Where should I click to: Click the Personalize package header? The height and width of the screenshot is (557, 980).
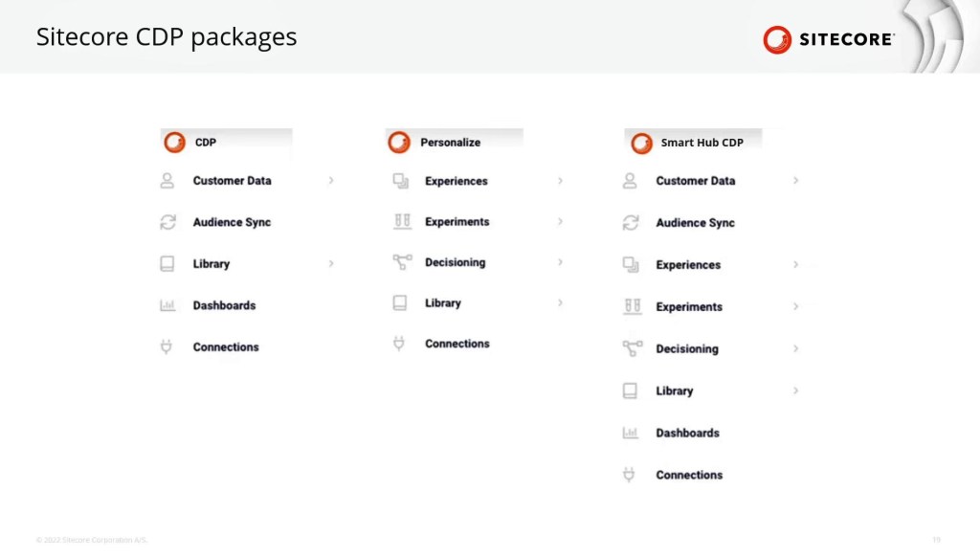450,143
